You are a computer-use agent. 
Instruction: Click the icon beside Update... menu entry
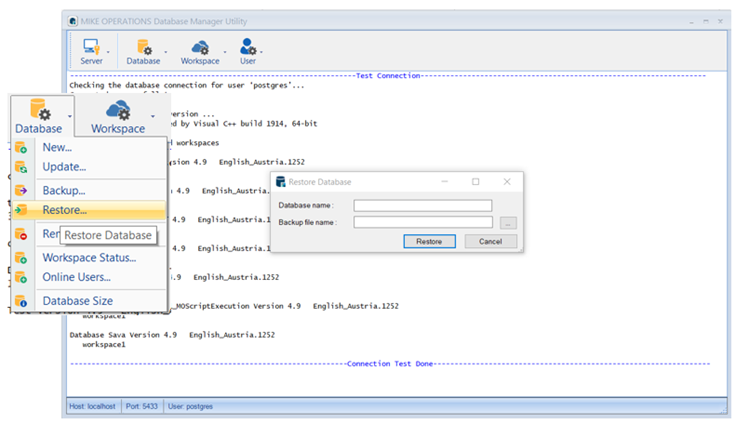tap(21, 167)
